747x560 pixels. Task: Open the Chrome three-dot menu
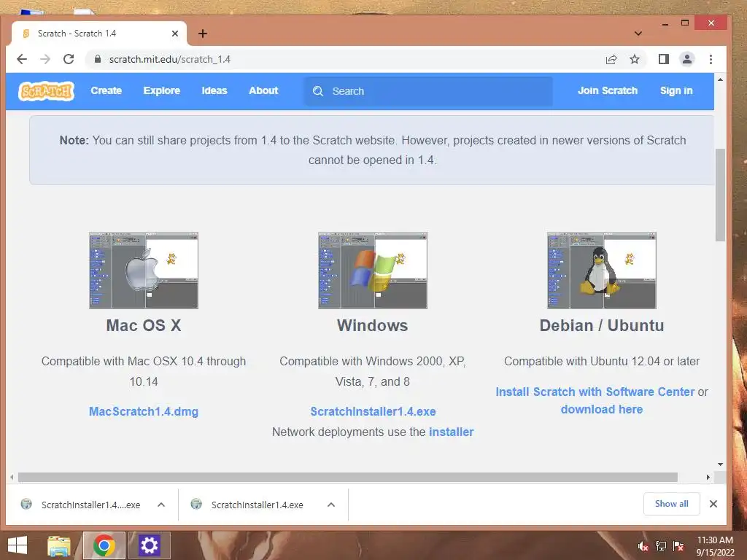click(711, 59)
